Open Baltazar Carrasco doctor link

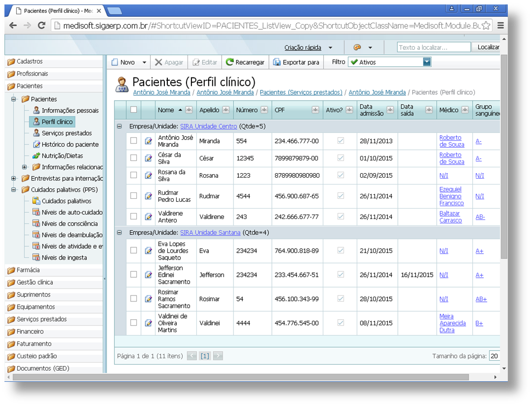451,217
